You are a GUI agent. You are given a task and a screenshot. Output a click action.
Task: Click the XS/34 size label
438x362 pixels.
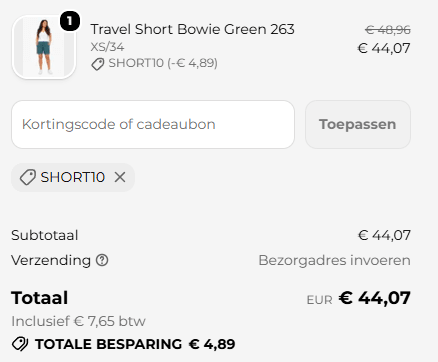click(107, 47)
